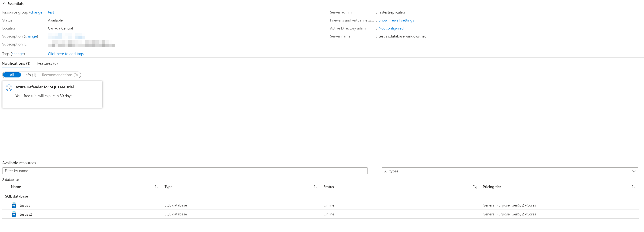Click the server admin iastestreplication value
644x232 pixels.
[x=392, y=12]
